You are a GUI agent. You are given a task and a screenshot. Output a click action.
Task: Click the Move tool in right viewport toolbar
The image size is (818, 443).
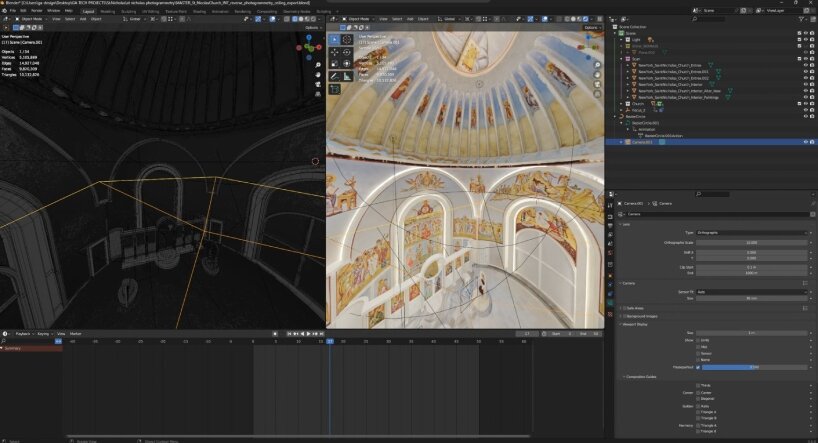[x=335, y=51]
